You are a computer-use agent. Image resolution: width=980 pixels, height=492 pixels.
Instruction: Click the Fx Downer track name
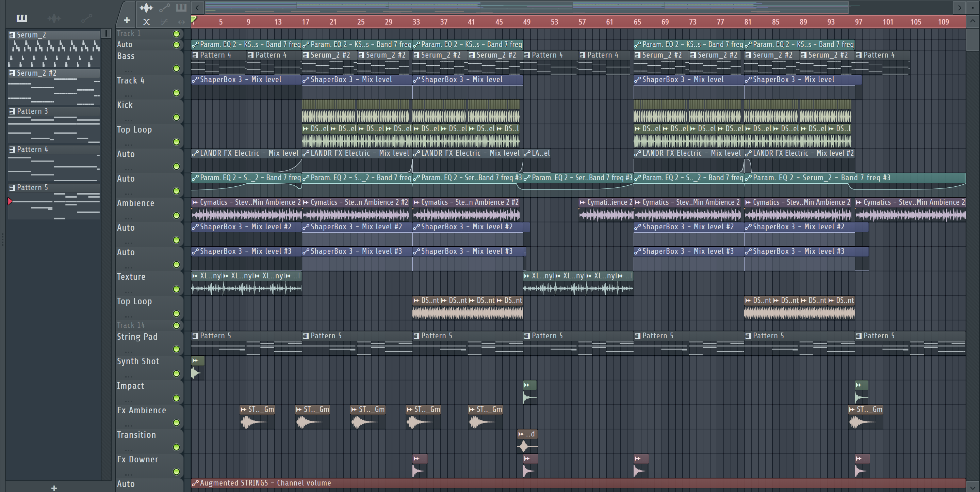pos(137,459)
